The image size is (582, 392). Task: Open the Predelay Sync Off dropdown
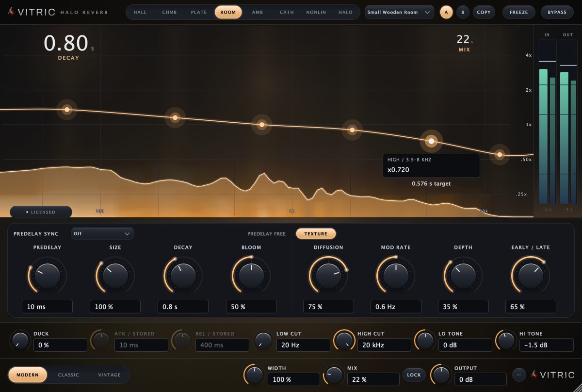tap(102, 233)
